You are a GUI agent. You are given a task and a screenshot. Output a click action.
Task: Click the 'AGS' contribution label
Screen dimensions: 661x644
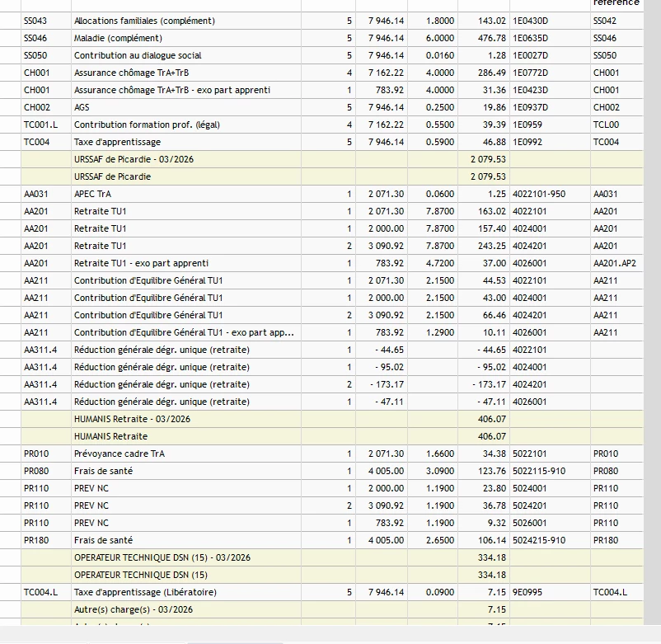point(82,107)
